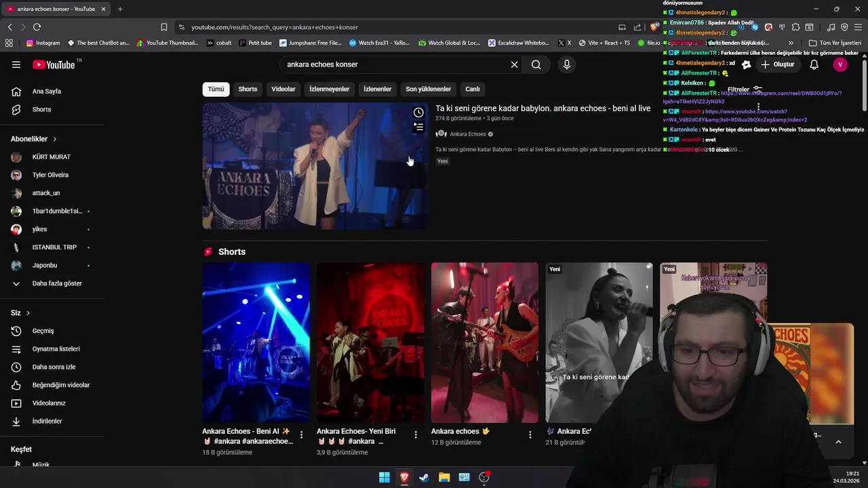Open the Excalidraw Whiteboard bookmark
868x488 pixels.
pyautogui.click(x=519, y=43)
